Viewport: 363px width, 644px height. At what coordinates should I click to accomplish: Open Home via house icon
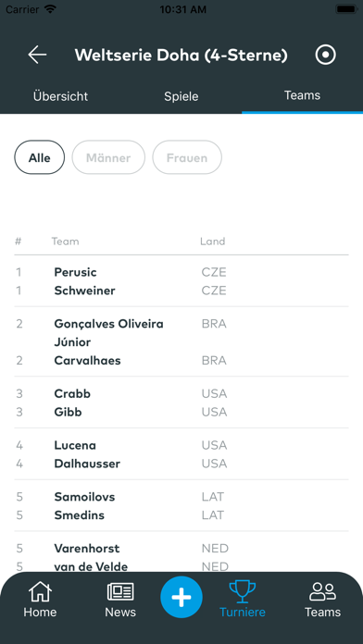(40, 593)
